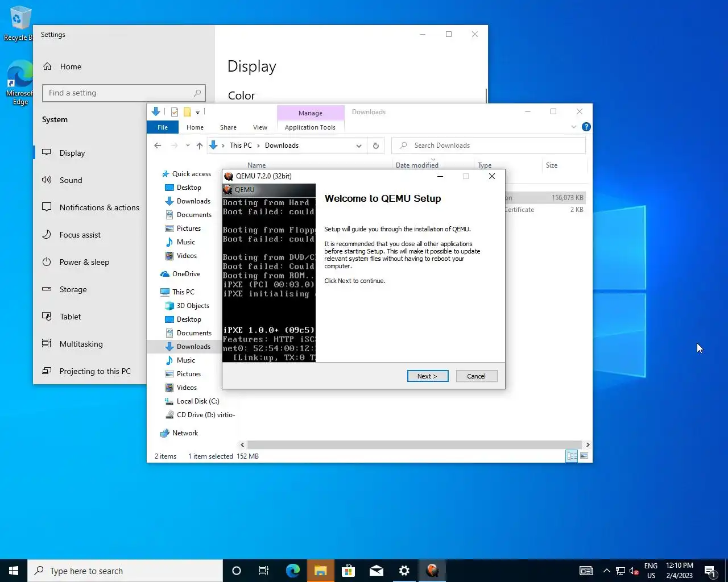Screen dimensions: 728x582
Task: Open QEMU installer taskbar icon
Action: [432, 571]
